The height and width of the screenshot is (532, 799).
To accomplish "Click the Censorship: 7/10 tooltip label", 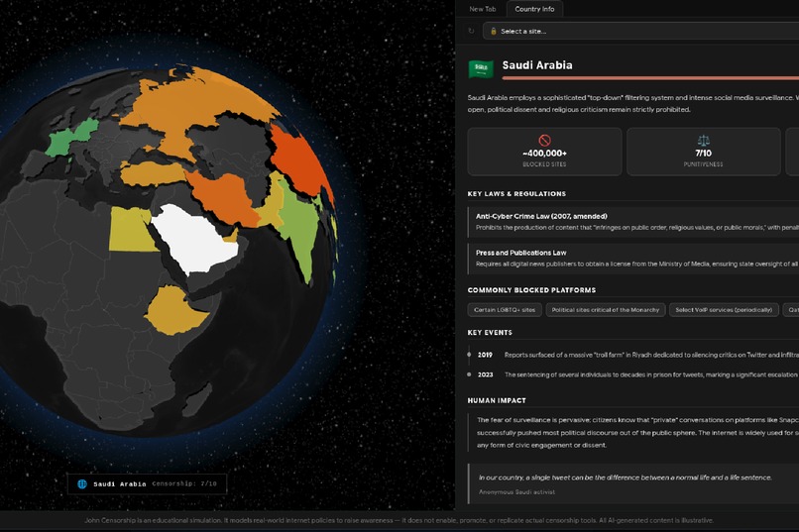I will [184, 483].
